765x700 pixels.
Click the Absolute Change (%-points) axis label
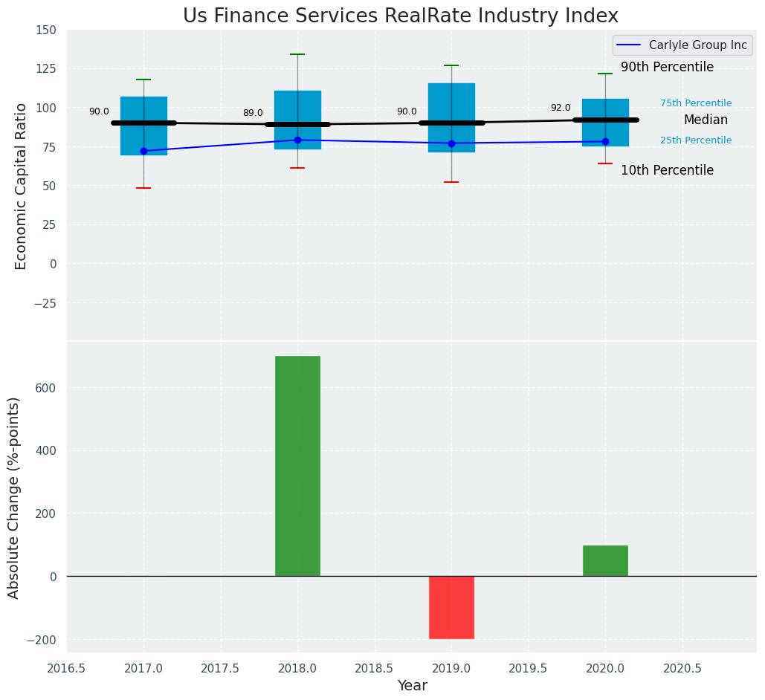pyautogui.click(x=13, y=497)
